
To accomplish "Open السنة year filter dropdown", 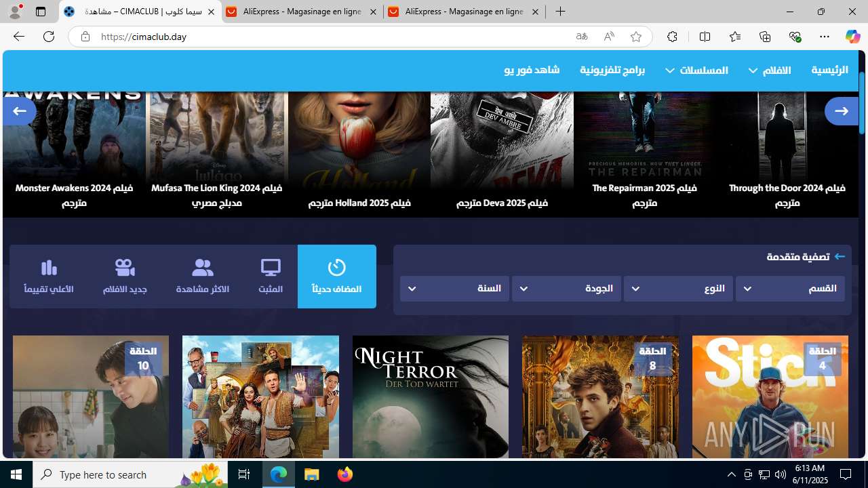I will coord(454,289).
